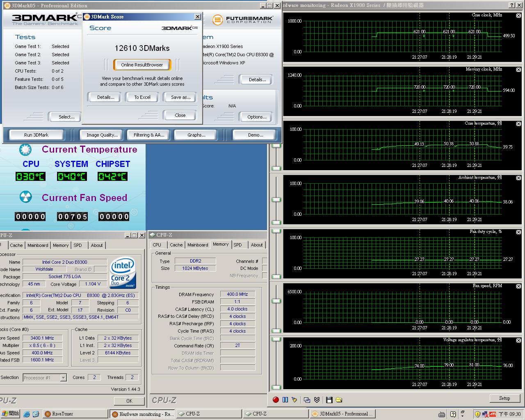Viewport: 525px width, 420px height.
Task: Remove the Fan duty cycle graph with its X
Action: click(x=518, y=232)
